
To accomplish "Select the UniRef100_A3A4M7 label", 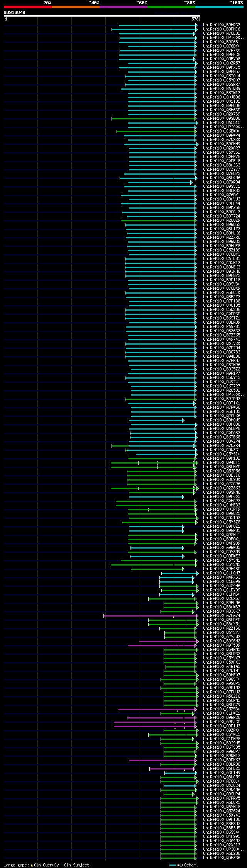I will (x=222, y=841).
